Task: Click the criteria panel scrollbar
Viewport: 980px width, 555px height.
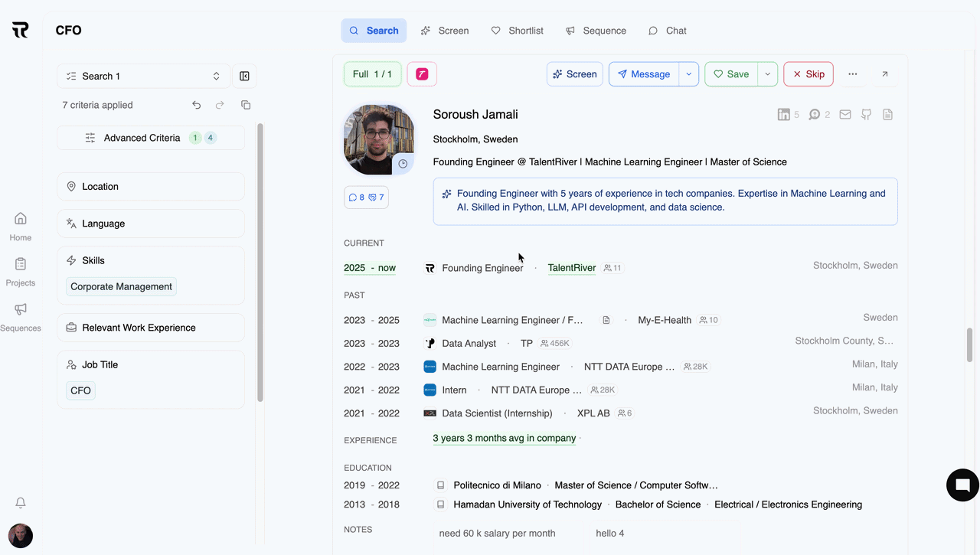Action: point(260,262)
